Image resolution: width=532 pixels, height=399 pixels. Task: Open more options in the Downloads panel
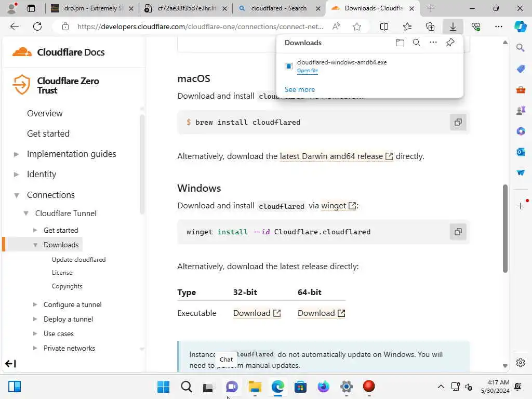tap(433, 43)
